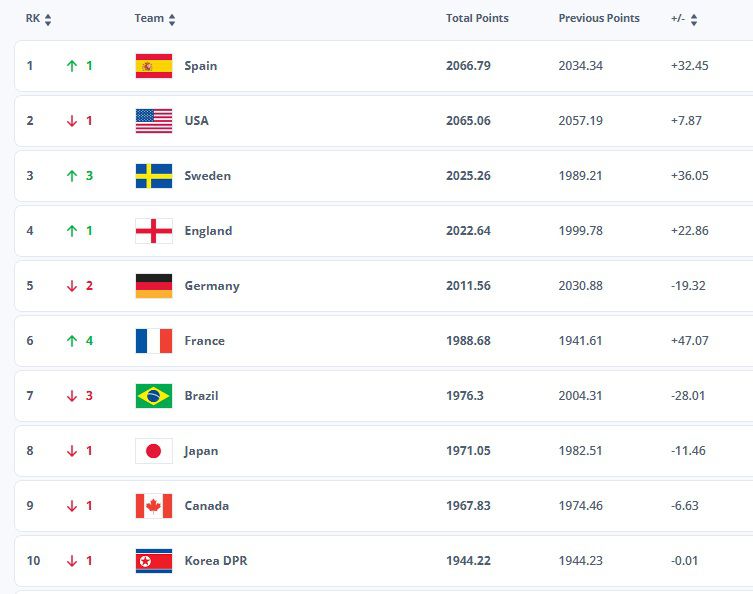Sort table by Team column arrows
Viewport: 753px width, 594px height.
[172, 19]
